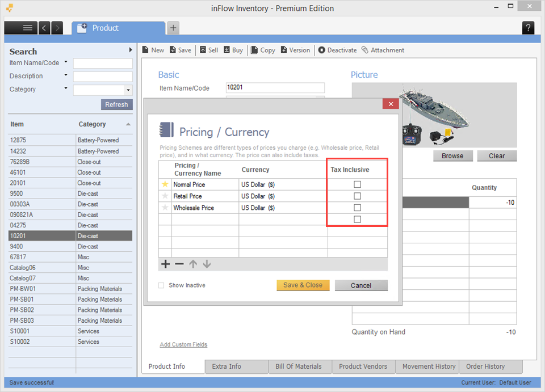Open the Add Custom Fields link

click(183, 344)
